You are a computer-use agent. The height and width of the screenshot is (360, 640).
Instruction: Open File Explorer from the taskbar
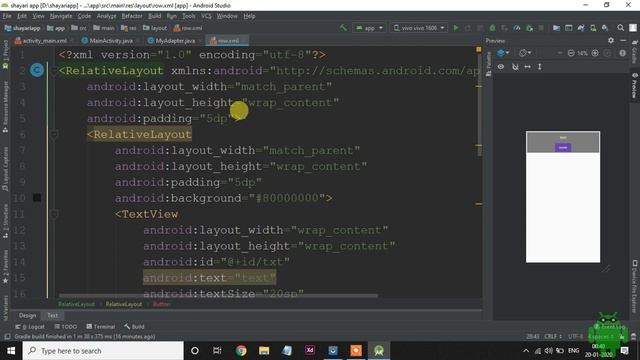264,351
